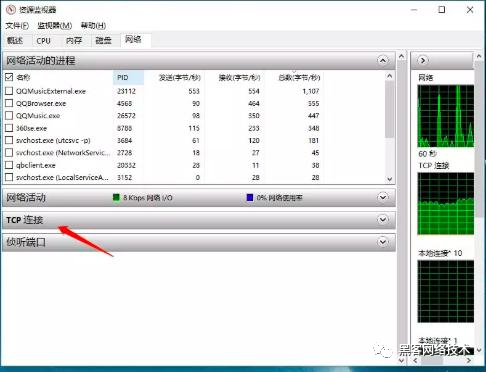Expand the TCP 连接 section chevron
This screenshot has width=486, height=372.
point(383,219)
